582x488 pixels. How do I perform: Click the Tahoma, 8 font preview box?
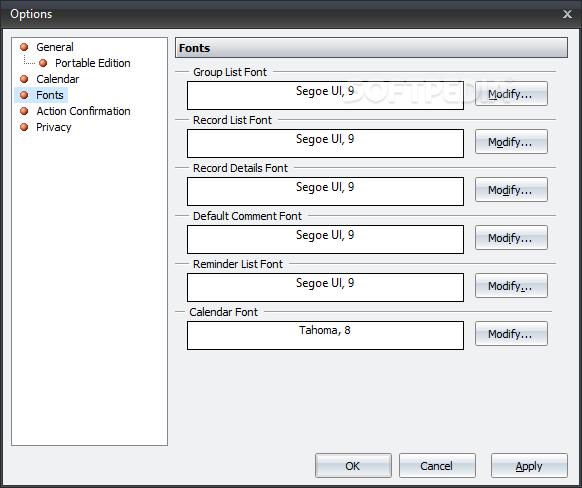[x=325, y=335]
